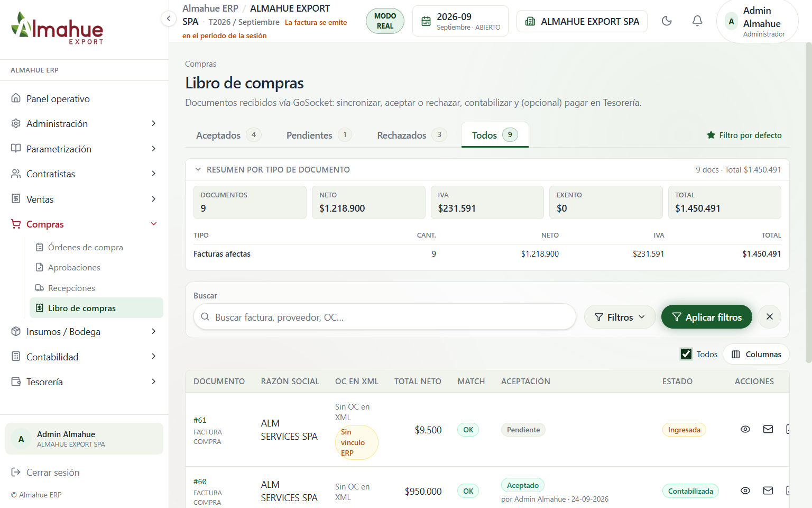Expand Insumos / Bodega menu
Image resolution: width=812 pixels, height=508 pixels.
click(x=85, y=332)
